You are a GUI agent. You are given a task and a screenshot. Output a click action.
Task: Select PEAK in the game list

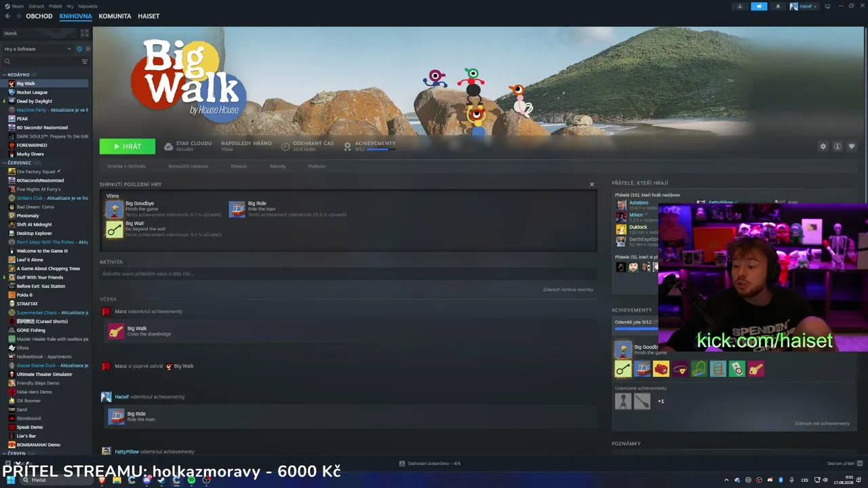click(22, 119)
